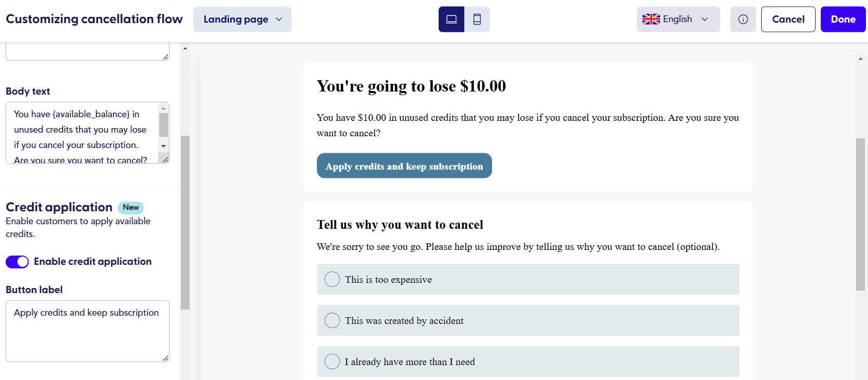Choose "I already have more than I need"
Viewport: 868px width, 380px height.
coord(528,361)
